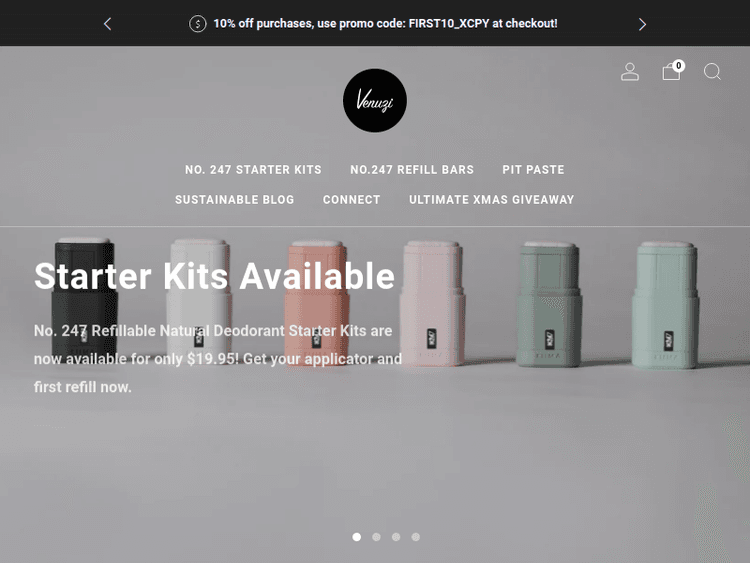Open No. 247 Starter Kits menu
750x563 pixels.
[x=253, y=170]
